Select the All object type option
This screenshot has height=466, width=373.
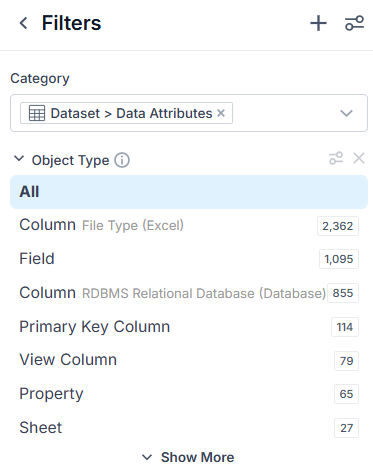[x=189, y=192]
